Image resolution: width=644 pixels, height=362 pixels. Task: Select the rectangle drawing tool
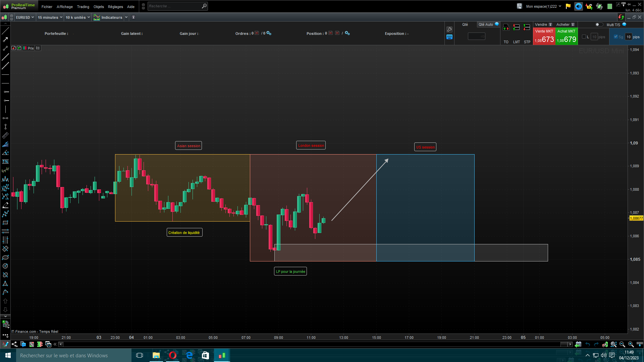[5, 223]
